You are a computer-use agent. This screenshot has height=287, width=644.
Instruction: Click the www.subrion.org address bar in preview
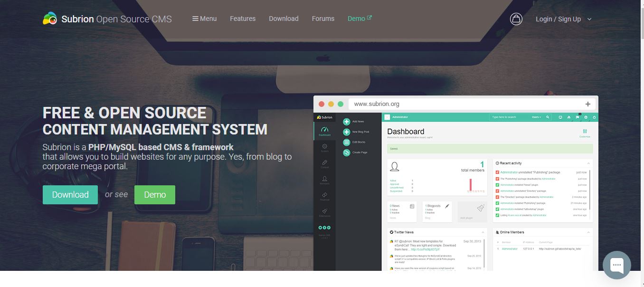tap(473, 104)
